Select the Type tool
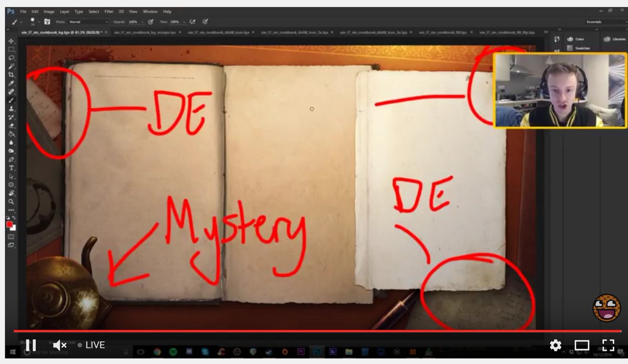The width and height of the screenshot is (628, 364). (x=12, y=168)
